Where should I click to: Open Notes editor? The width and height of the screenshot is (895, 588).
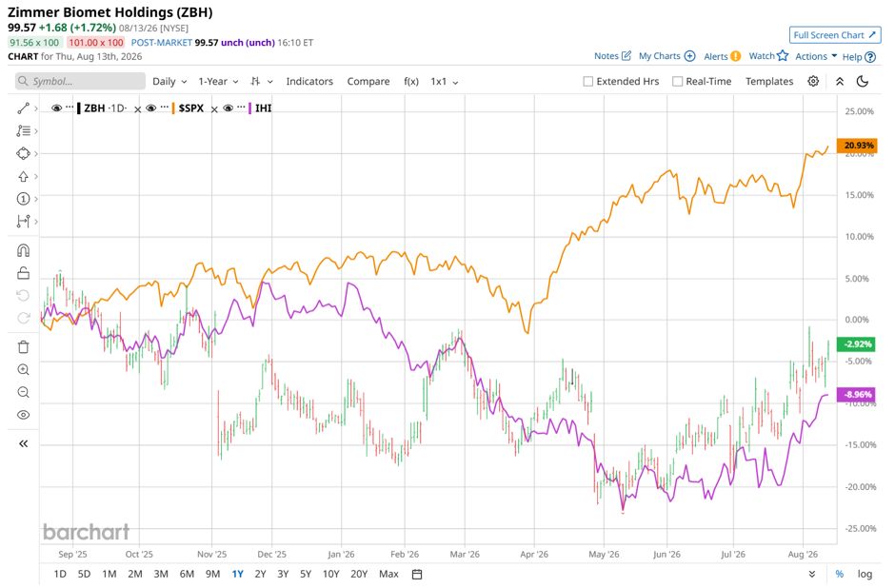[x=612, y=56]
